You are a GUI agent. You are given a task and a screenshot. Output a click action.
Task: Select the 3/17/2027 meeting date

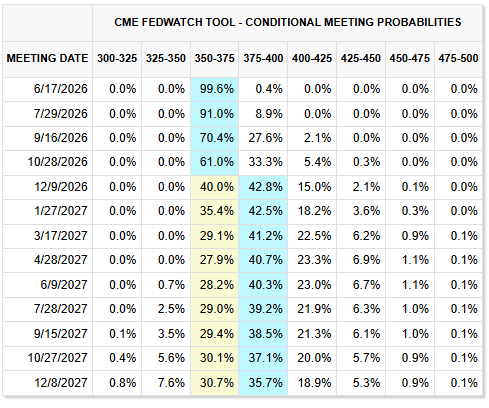click(x=61, y=236)
